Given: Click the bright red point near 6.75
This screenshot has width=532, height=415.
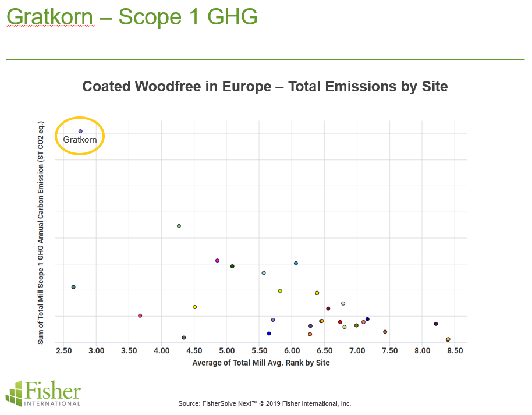Looking at the screenshot, I should 340,322.
